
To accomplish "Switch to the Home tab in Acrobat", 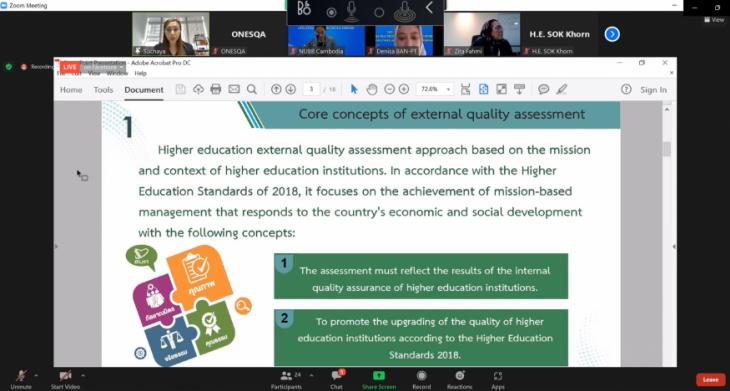I will (71, 90).
